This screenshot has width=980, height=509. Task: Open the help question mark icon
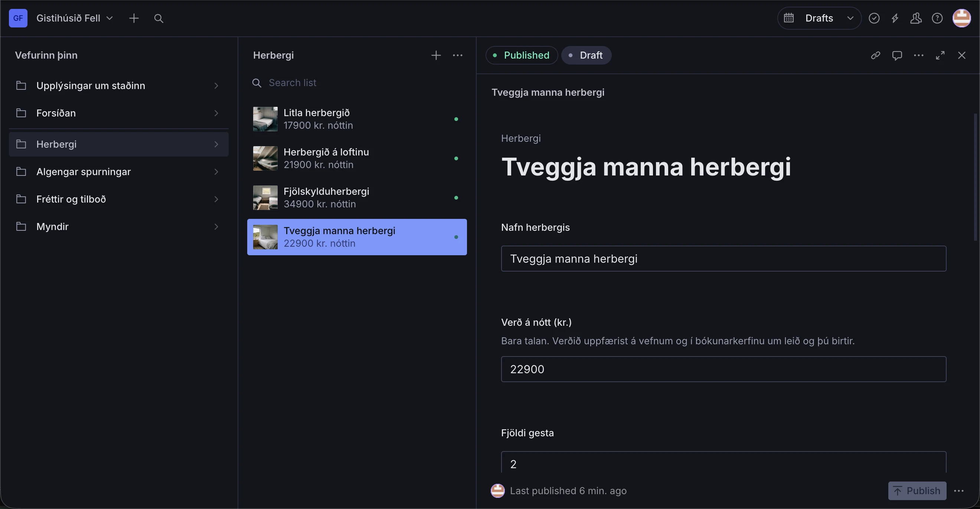point(937,18)
